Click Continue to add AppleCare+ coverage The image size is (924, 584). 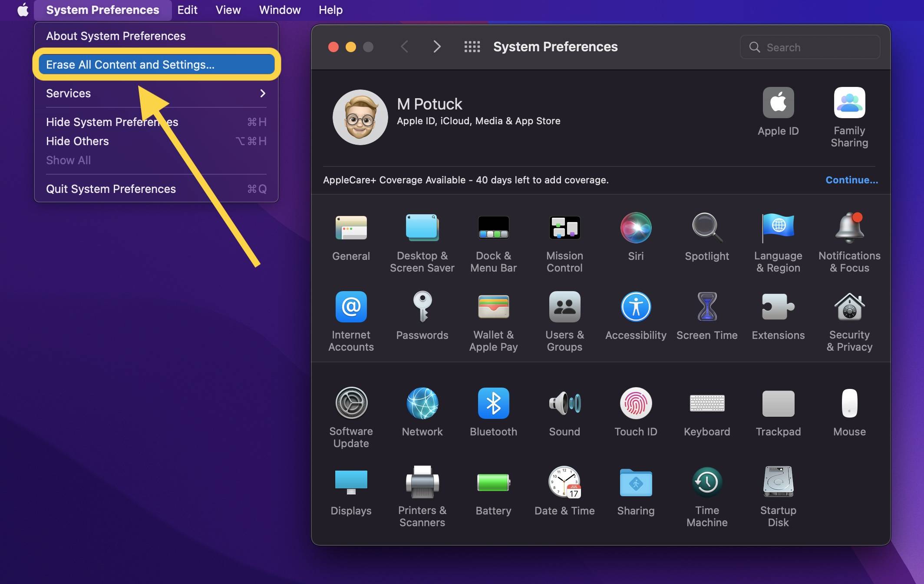click(x=851, y=179)
